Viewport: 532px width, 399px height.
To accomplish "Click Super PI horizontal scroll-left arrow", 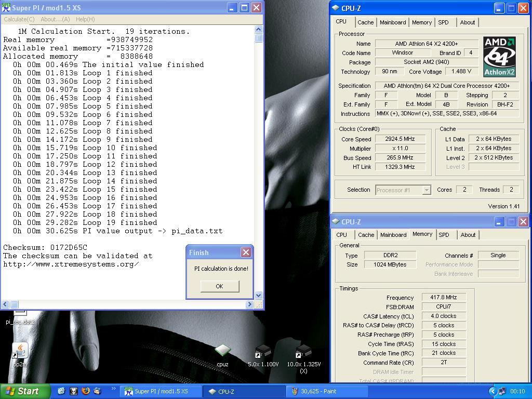I will pos(5,304).
